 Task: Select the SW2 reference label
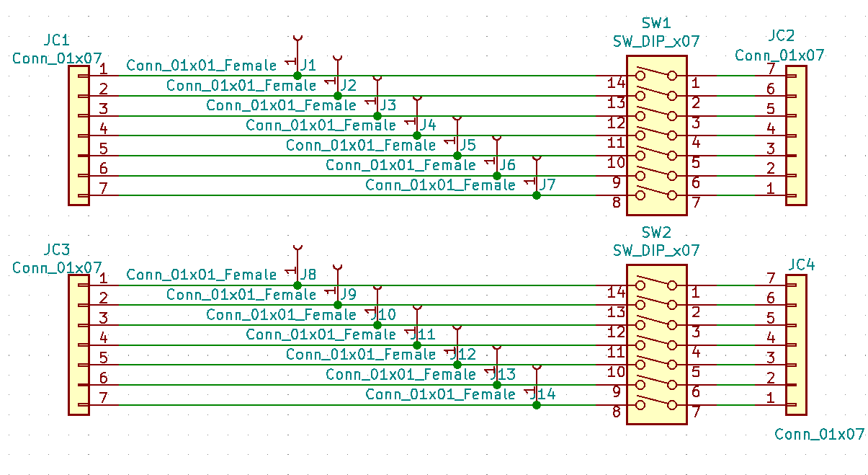(x=656, y=233)
